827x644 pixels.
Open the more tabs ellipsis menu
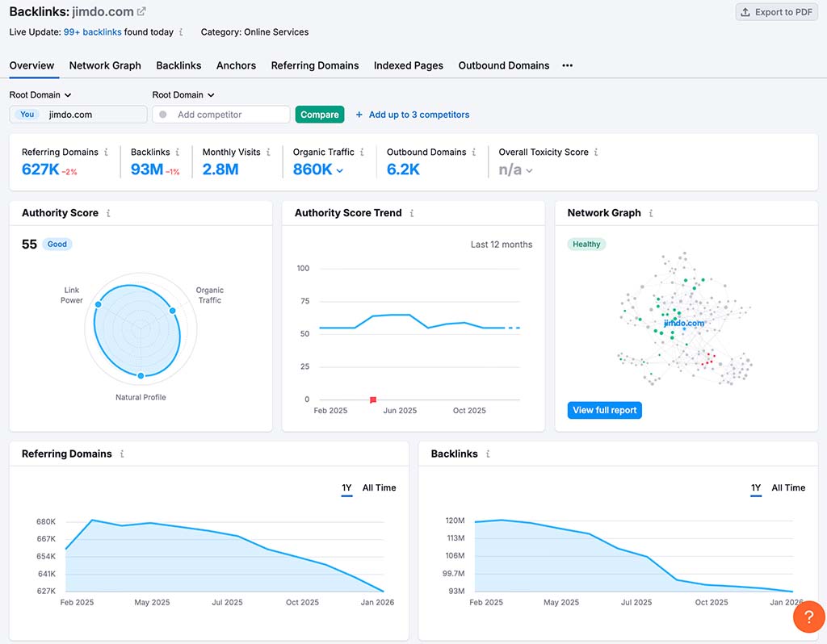567,65
